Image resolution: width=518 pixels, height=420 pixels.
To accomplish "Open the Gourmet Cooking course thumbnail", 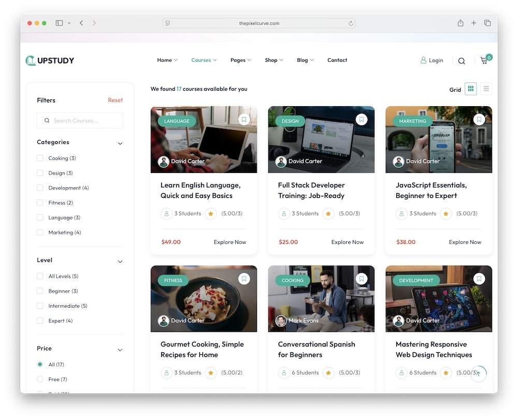I will 204,299.
